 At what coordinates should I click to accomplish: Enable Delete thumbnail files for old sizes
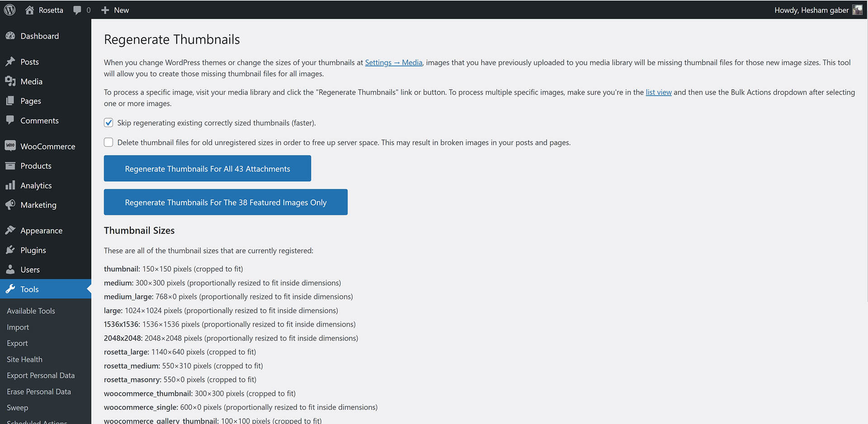[x=108, y=143]
